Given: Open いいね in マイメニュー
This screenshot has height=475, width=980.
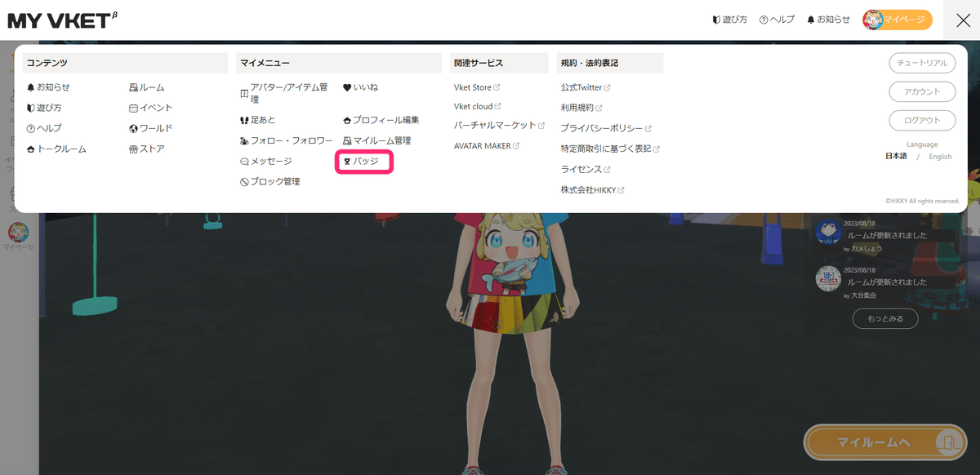Looking at the screenshot, I should (x=360, y=87).
